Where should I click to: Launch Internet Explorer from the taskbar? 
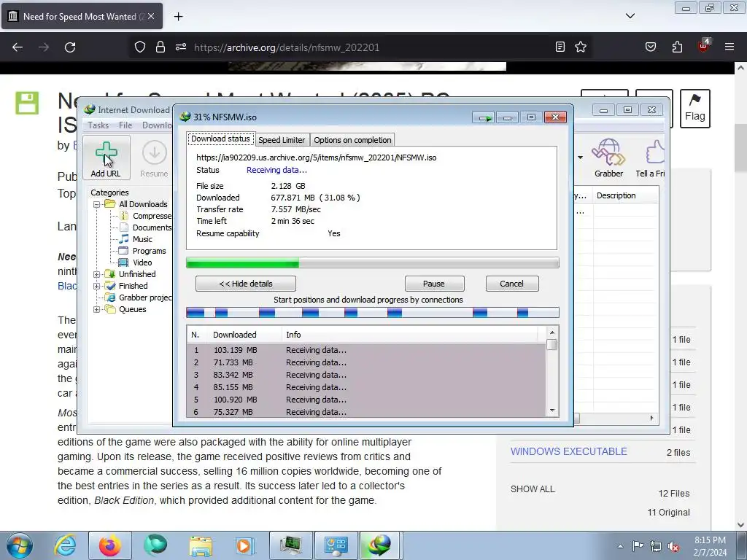point(65,545)
